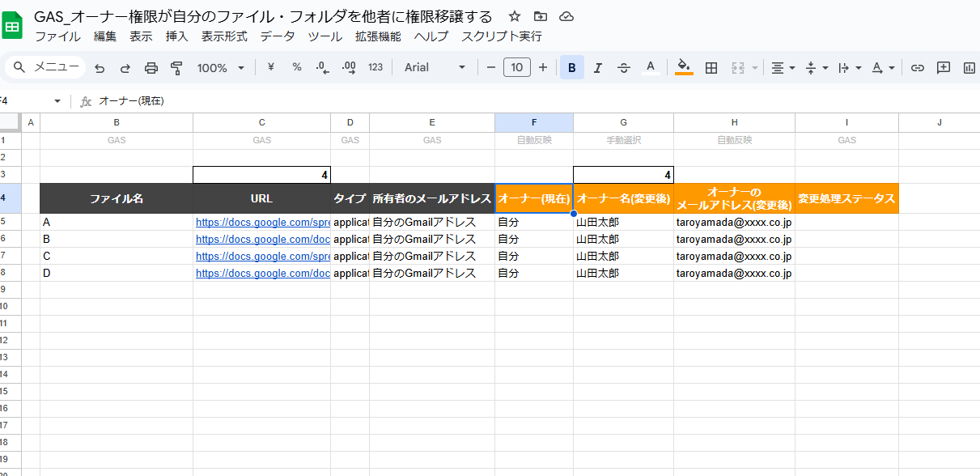
Task: Open the ファイル menu
Action: point(57,36)
